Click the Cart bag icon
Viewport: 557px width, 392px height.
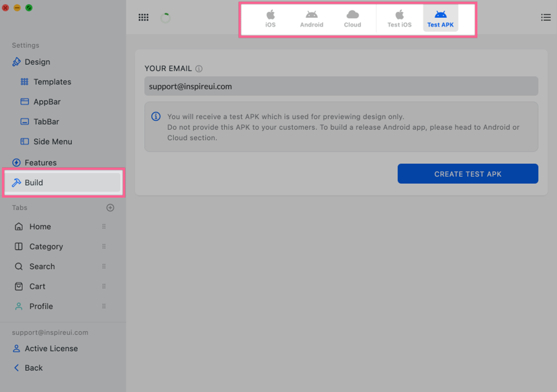pyautogui.click(x=18, y=286)
